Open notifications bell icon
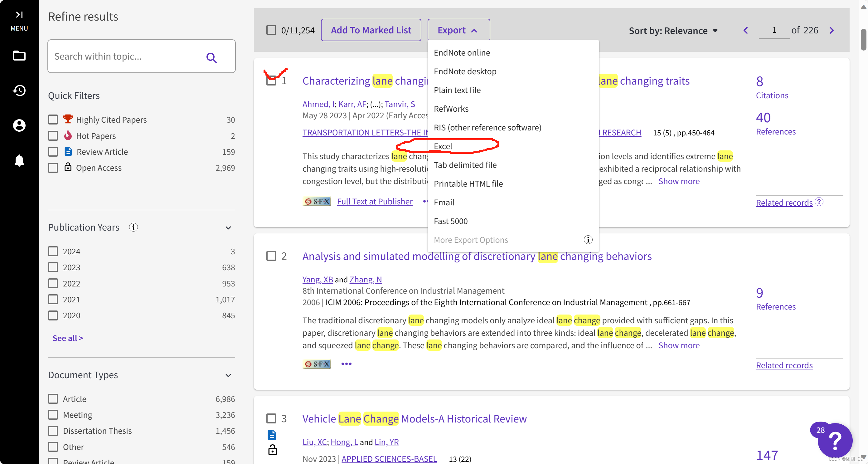The width and height of the screenshot is (868, 464). (x=19, y=160)
